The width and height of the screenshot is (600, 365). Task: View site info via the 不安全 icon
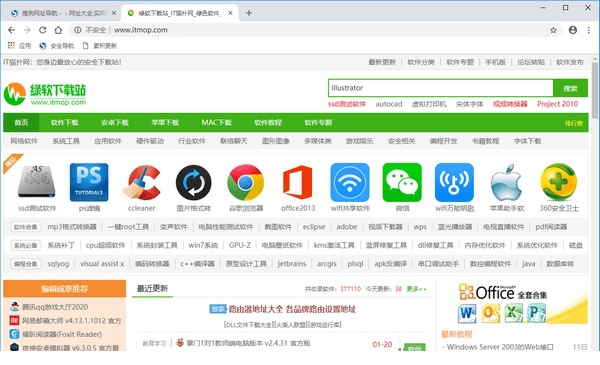(x=78, y=30)
